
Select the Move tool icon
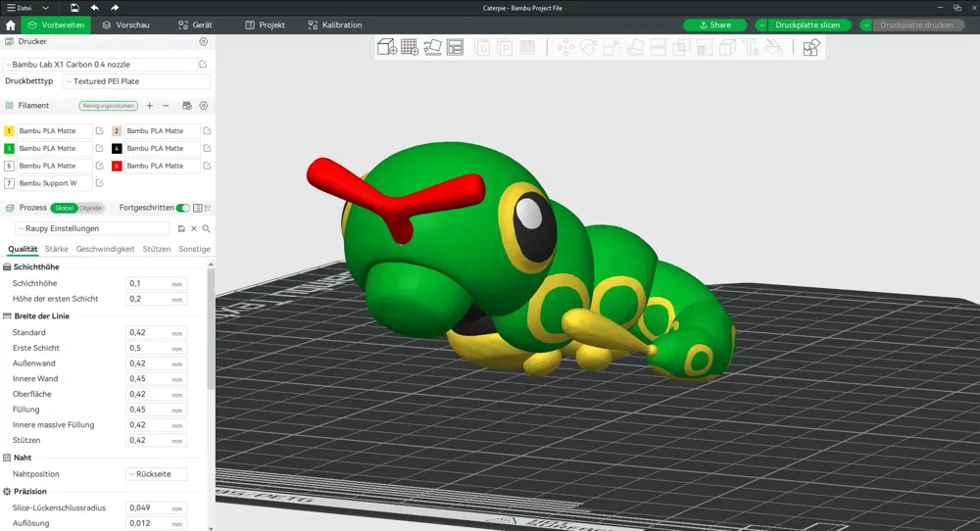[565, 47]
